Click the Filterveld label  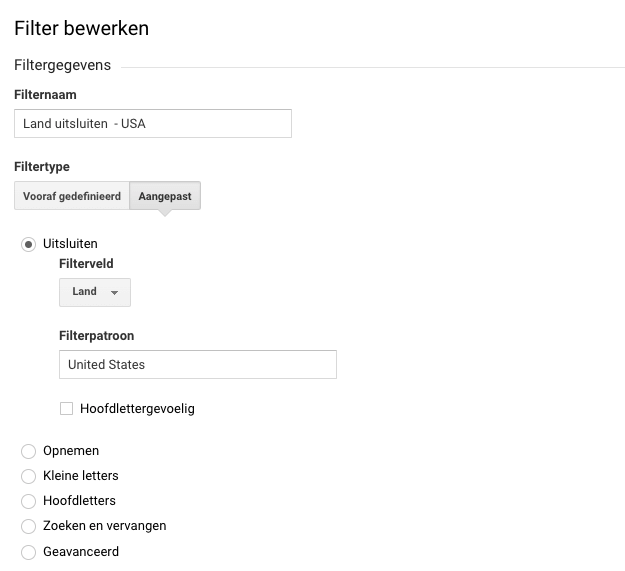pyautogui.click(x=86, y=264)
